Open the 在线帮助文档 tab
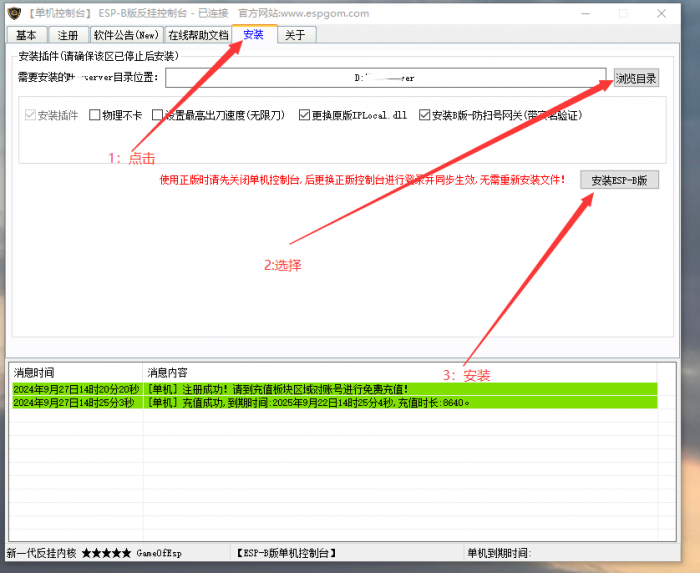 click(x=198, y=35)
